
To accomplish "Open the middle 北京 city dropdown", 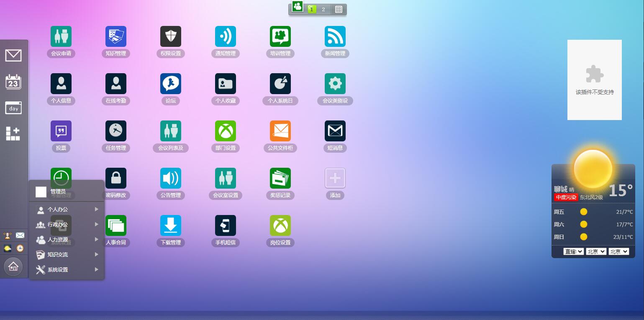I will tap(596, 251).
